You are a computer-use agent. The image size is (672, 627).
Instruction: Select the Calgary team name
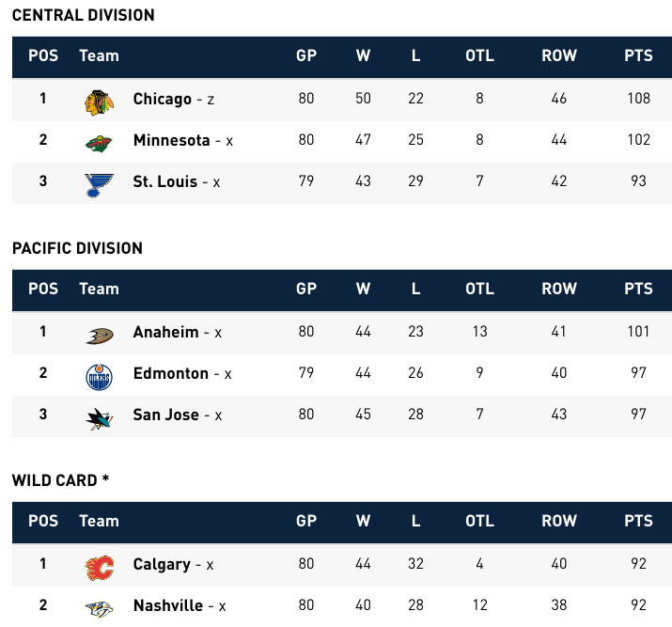pyautogui.click(x=162, y=565)
